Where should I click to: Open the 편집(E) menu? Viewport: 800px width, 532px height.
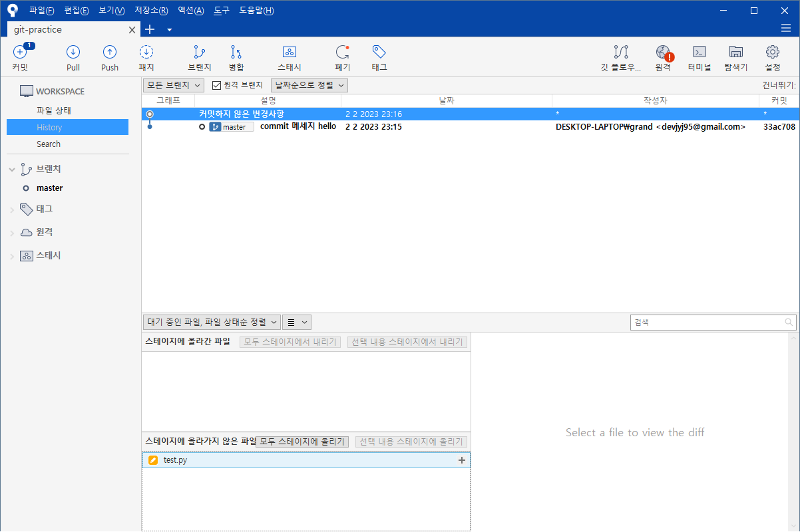click(x=77, y=11)
